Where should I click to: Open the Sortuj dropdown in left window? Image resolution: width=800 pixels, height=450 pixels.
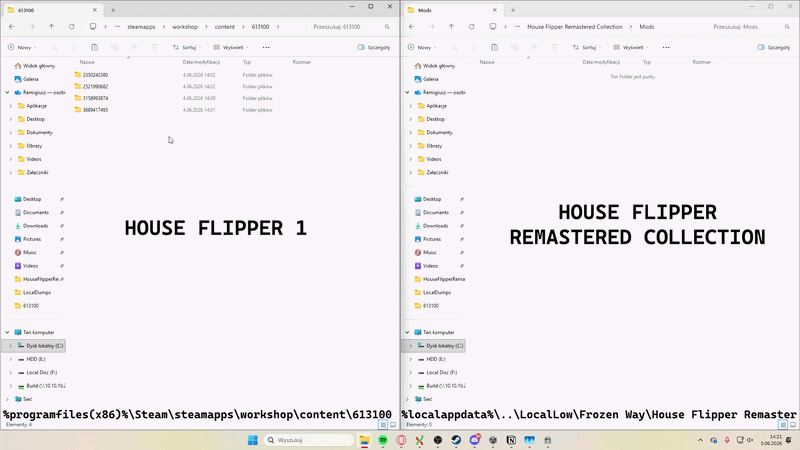(x=187, y=47)
